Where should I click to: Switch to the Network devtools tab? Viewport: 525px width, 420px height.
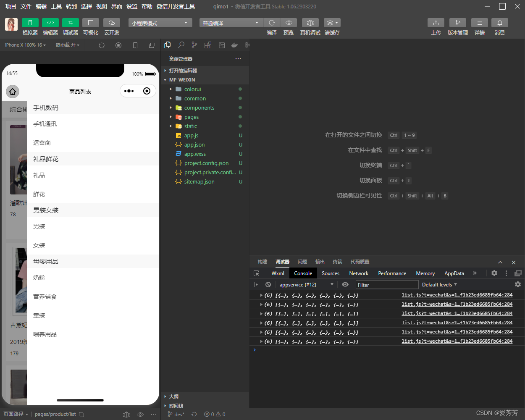pyautogui.click(x=359, y=273)
